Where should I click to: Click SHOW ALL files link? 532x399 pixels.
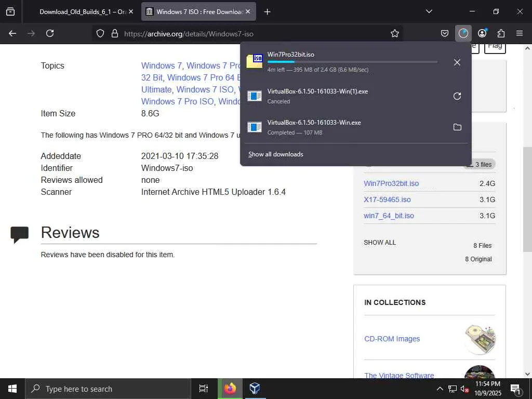click(380, 243)
